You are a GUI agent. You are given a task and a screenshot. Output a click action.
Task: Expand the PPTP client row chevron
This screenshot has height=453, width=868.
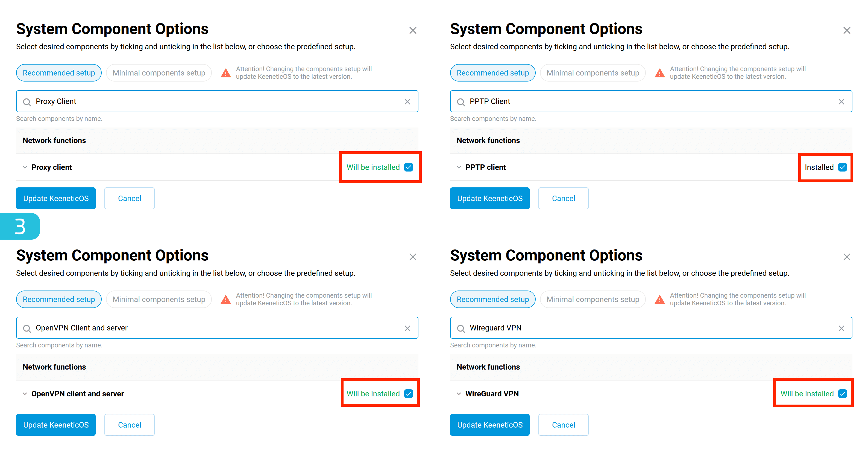[459, 167]
